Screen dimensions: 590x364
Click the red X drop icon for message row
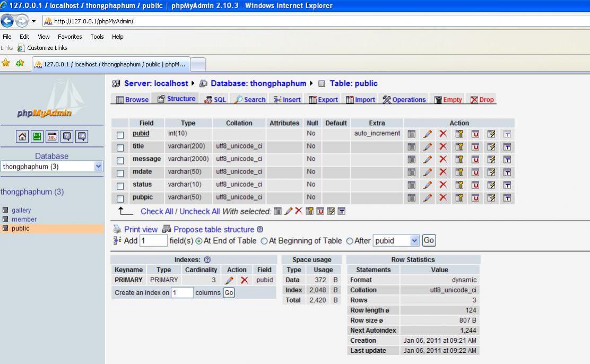tap(443, 159)
